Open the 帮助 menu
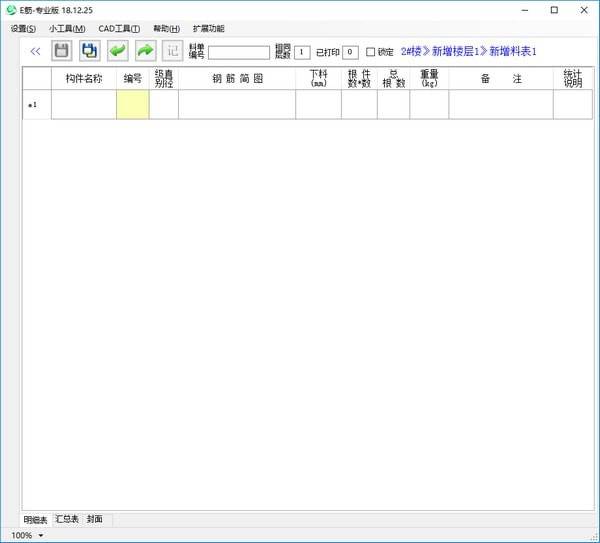 (166, 29)
